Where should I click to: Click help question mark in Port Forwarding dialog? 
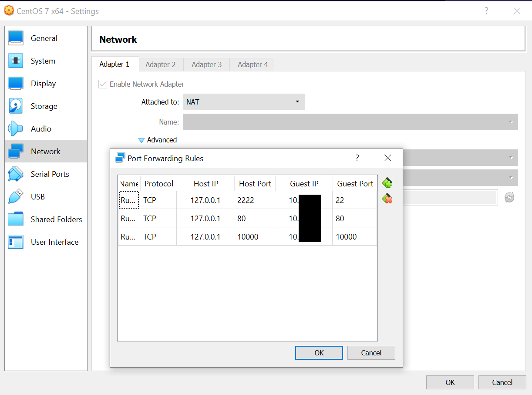(357, 158)
